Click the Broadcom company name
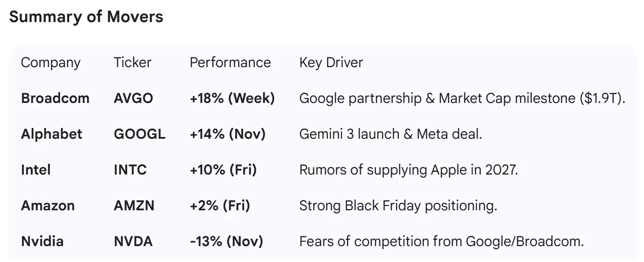 coord(55,98)
